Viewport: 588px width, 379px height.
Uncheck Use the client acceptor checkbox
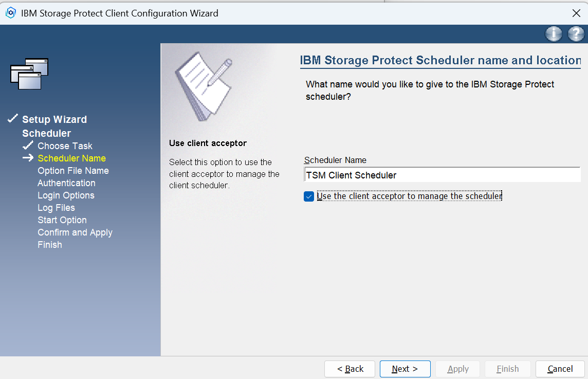click(x=309, y=196)
